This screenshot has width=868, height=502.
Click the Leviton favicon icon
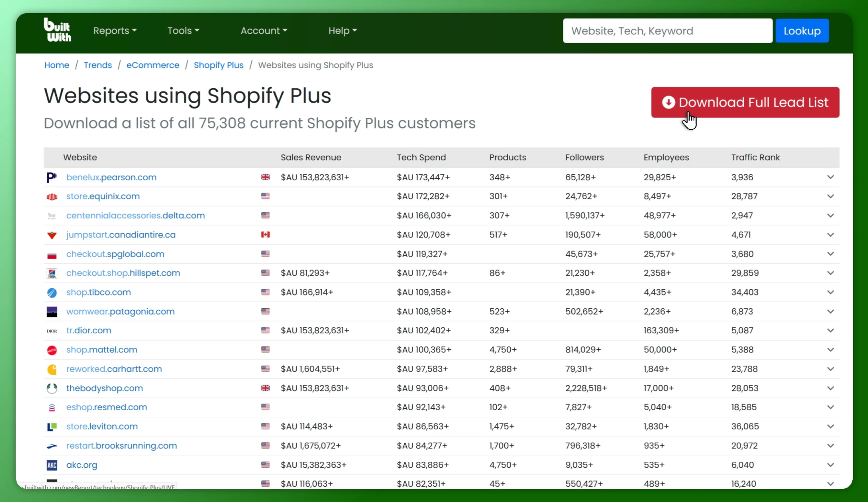(52, 427)
